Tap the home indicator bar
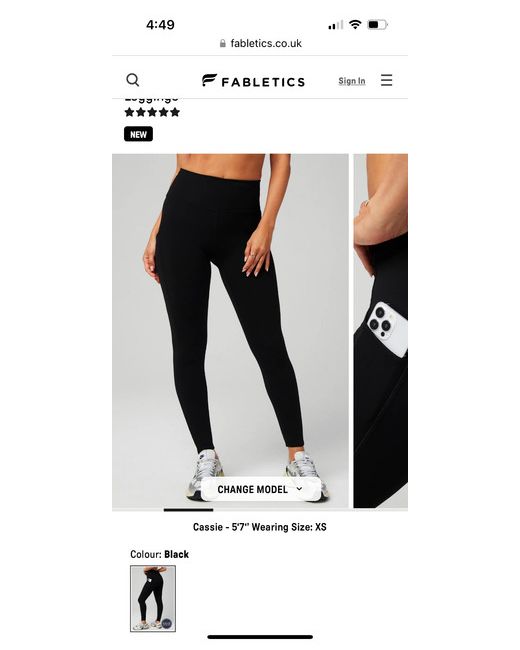 pos(260,637)
